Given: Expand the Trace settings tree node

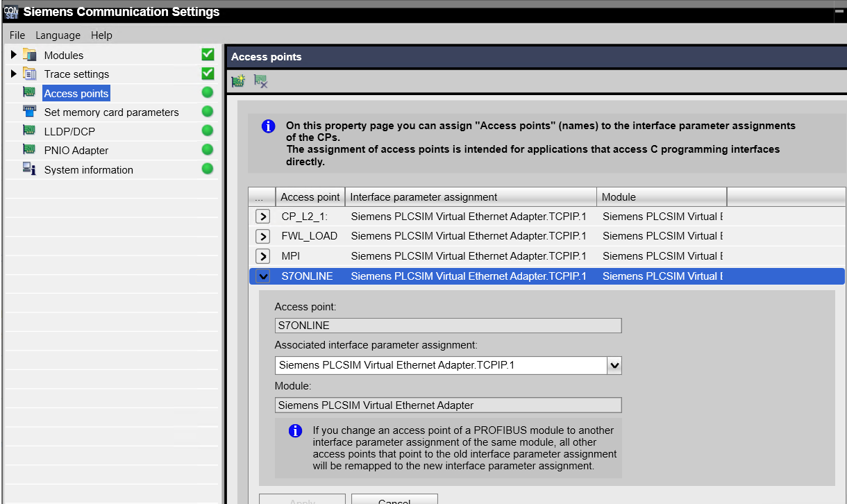Looking at the screenshot, I should 14,74.
